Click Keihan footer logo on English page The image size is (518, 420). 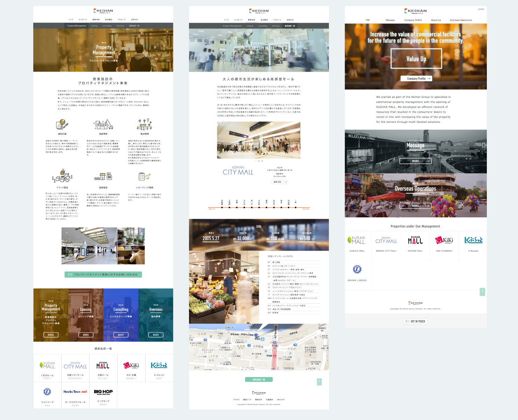click(415, 303)
